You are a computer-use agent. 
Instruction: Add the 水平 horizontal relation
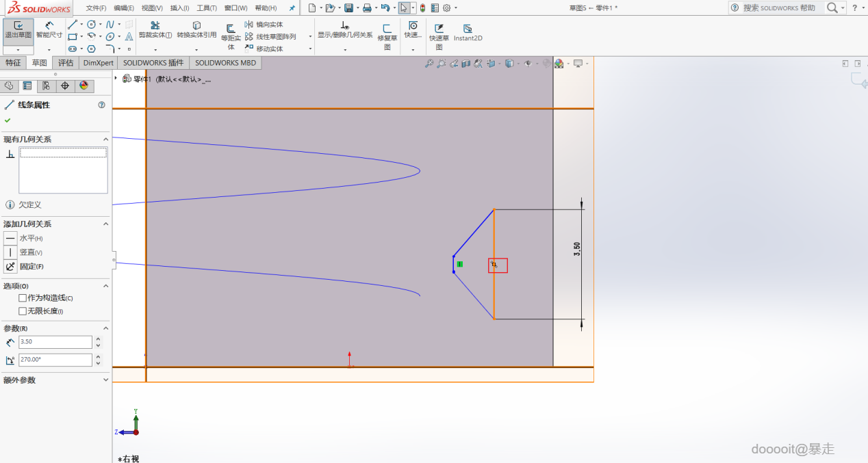pyautogui.click(x=10, y=238)
